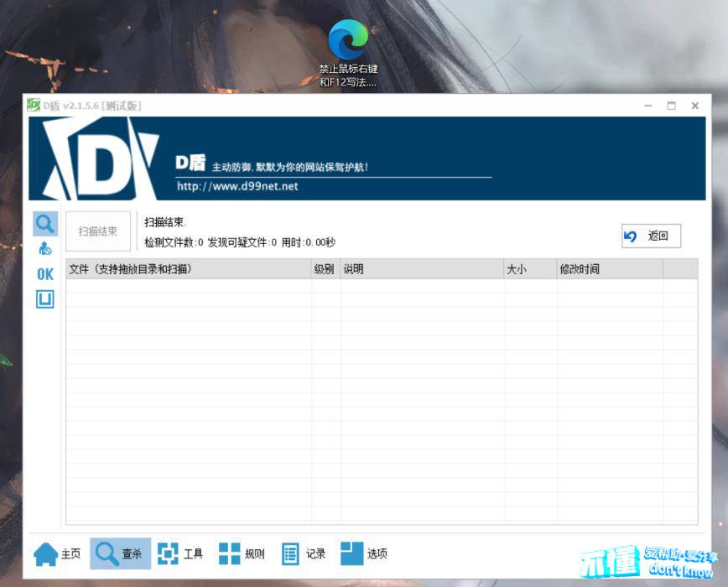Click the square box icon in left sidebar

point(45,299)
